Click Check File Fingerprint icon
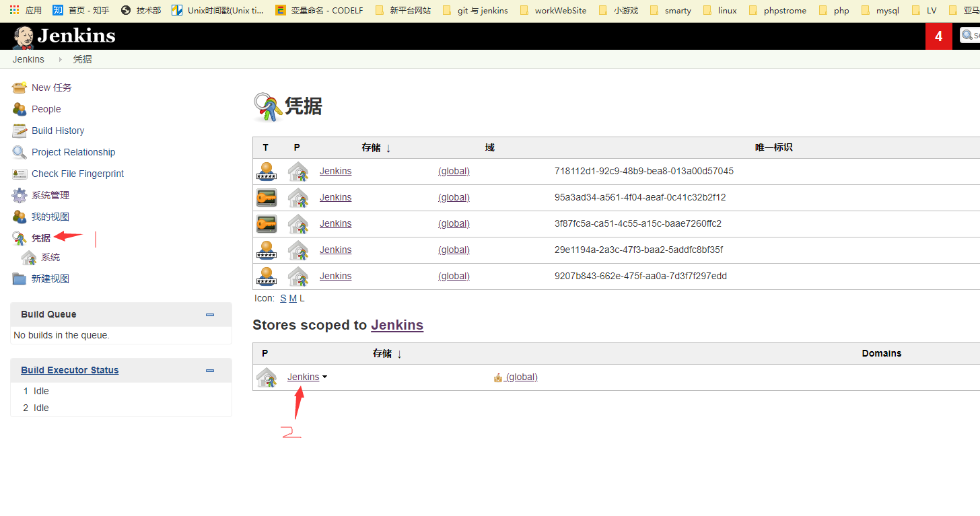The width and height of the screenshot is (980, 516). (x=20, y=174)
